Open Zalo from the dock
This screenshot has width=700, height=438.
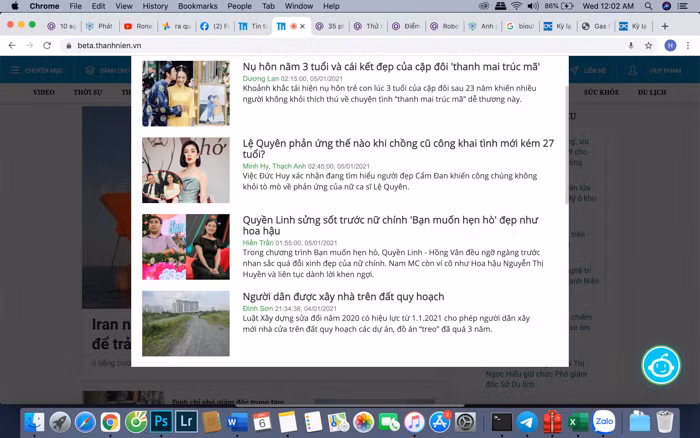click(x=604, y=422)
